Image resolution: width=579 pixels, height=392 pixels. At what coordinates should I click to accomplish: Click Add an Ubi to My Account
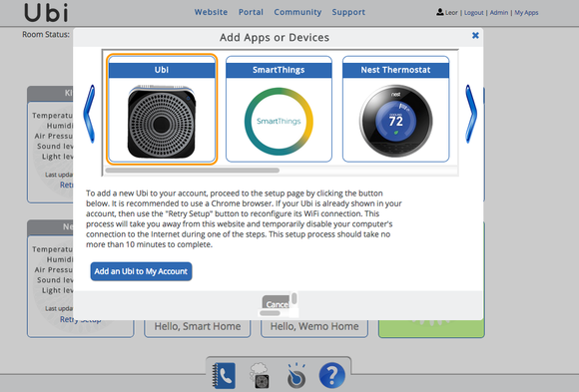tap(141, 271)
